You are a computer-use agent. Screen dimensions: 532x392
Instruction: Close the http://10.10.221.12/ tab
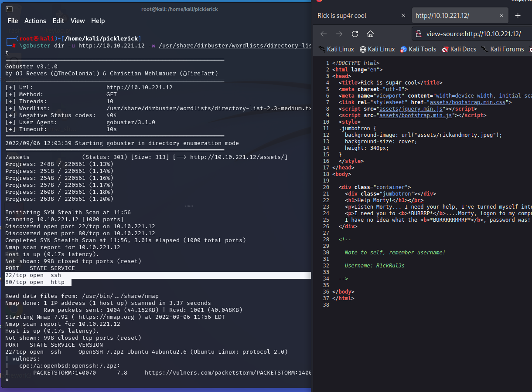[501, 16]
